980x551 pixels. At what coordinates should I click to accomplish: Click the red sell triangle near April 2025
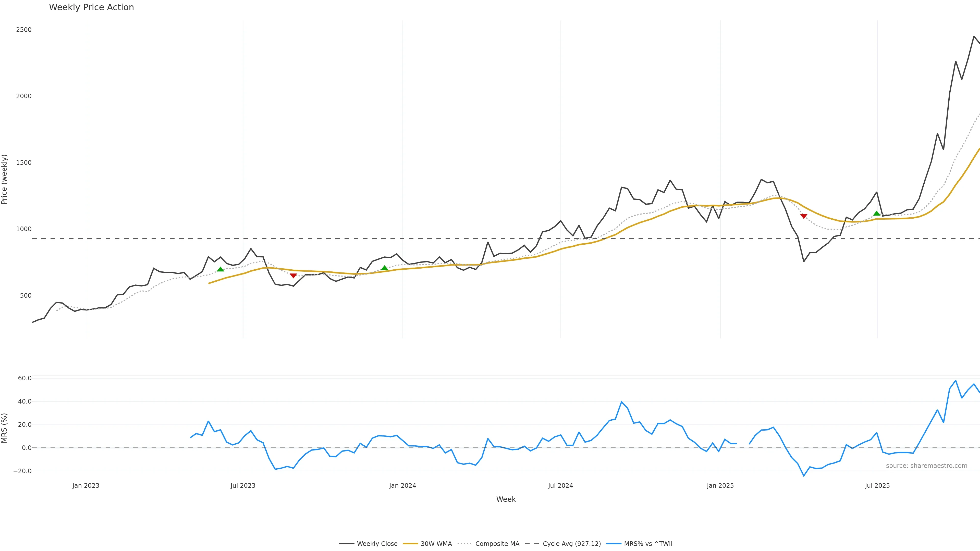tap(804, 216)
